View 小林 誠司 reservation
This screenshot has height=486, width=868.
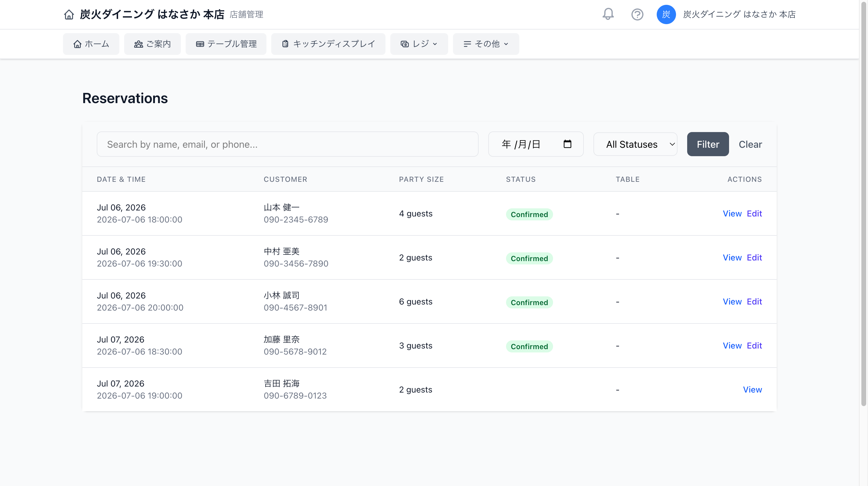tap(732, 301)
